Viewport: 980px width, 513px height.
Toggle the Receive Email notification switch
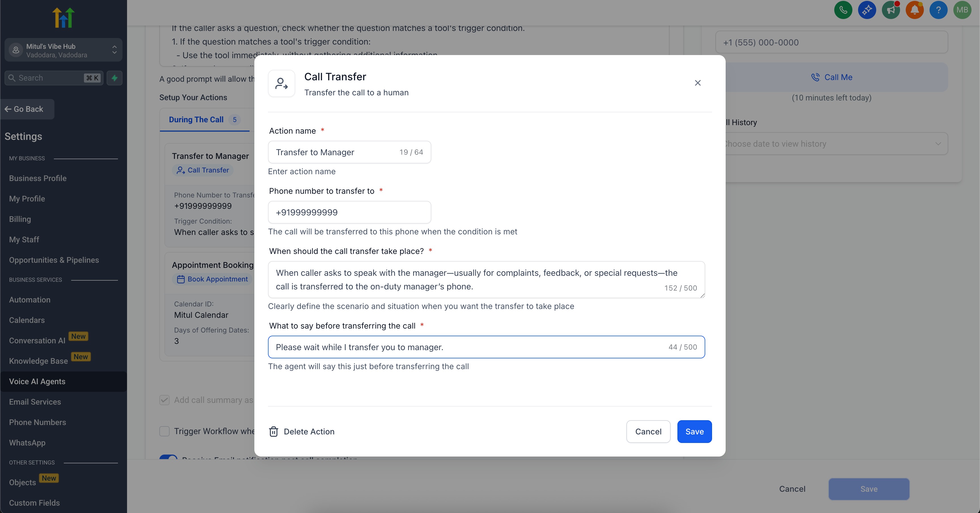click(168, 457)
